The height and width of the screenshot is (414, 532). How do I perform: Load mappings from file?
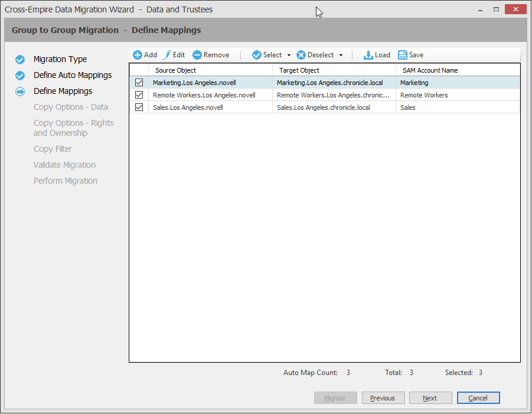click(377, 55)
